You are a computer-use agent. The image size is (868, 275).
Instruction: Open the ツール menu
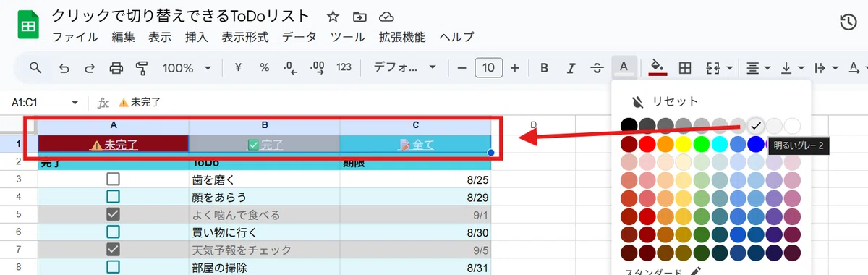tap(348, 37)
